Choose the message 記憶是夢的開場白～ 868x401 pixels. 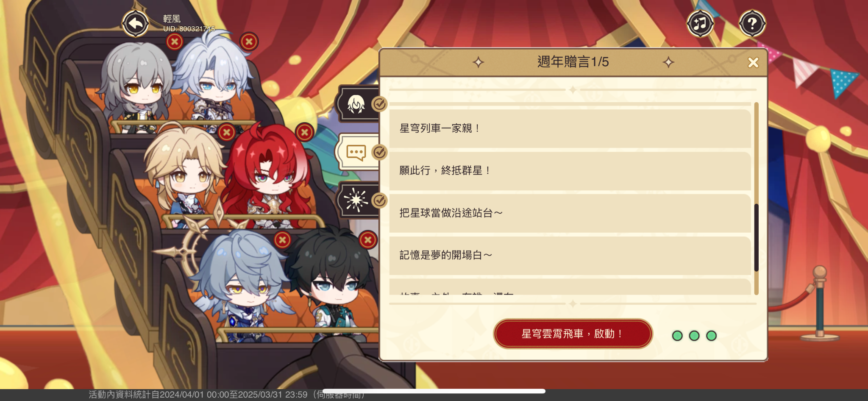coord(570,256)
